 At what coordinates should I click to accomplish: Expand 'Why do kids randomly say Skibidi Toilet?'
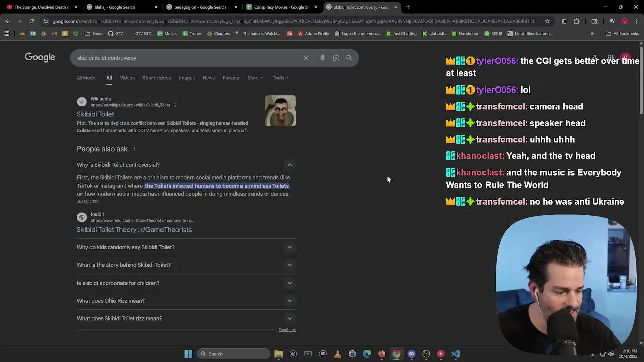coord(289,247)
